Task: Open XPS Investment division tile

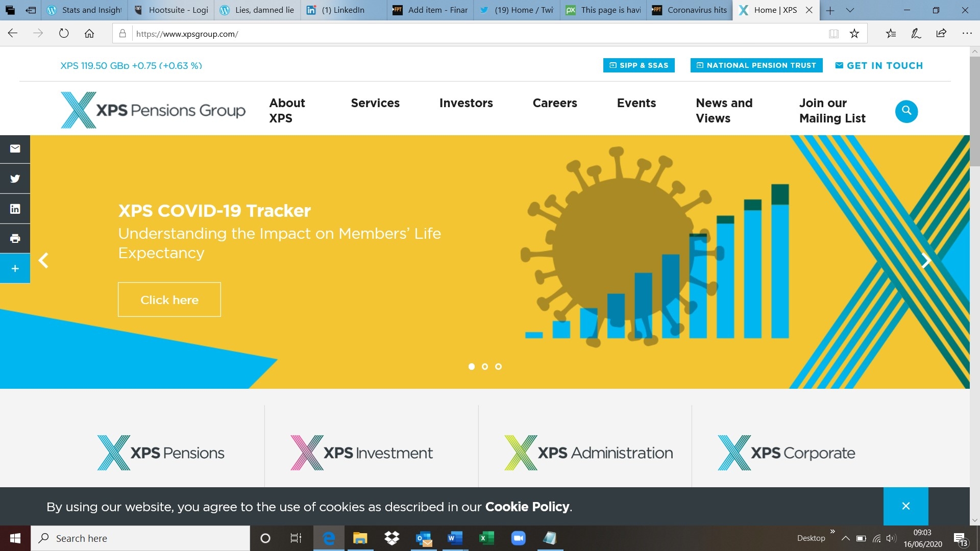Action: tap(361, 453)
